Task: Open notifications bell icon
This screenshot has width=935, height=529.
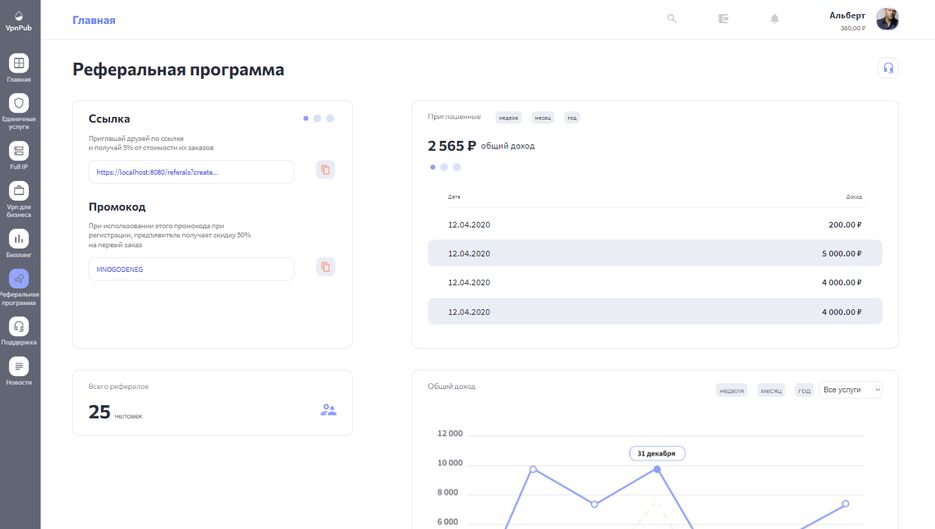Action: [774, 19]
